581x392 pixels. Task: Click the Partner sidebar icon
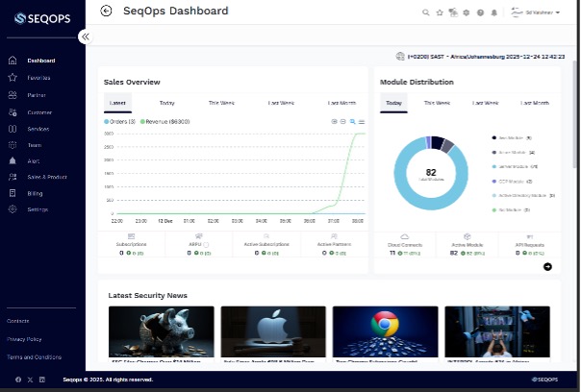pyautogui.click(x=13, y=95)
